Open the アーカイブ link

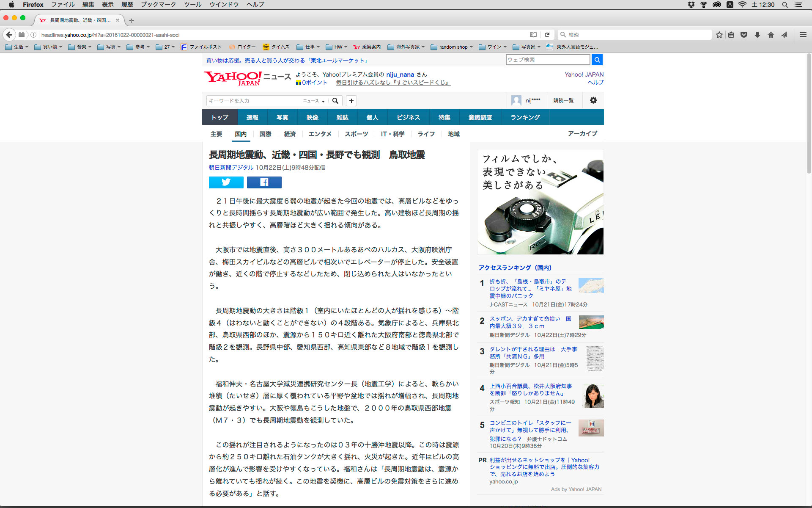point(582,133)
